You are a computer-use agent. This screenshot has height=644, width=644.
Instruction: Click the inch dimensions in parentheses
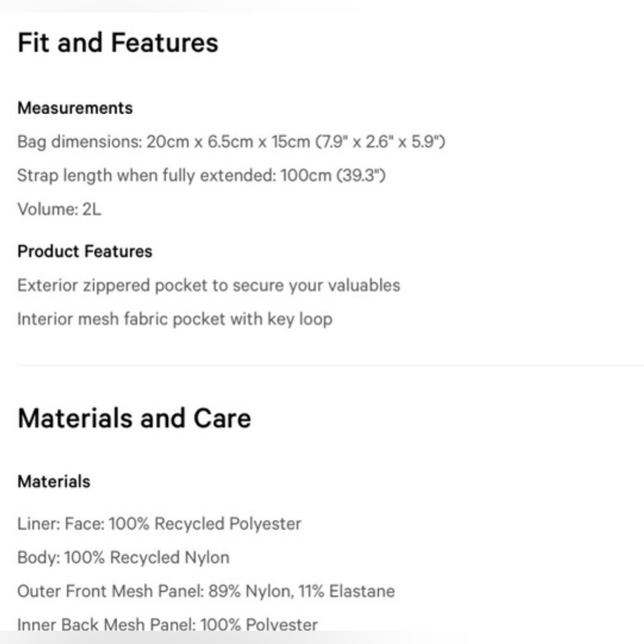pos(381,142)
